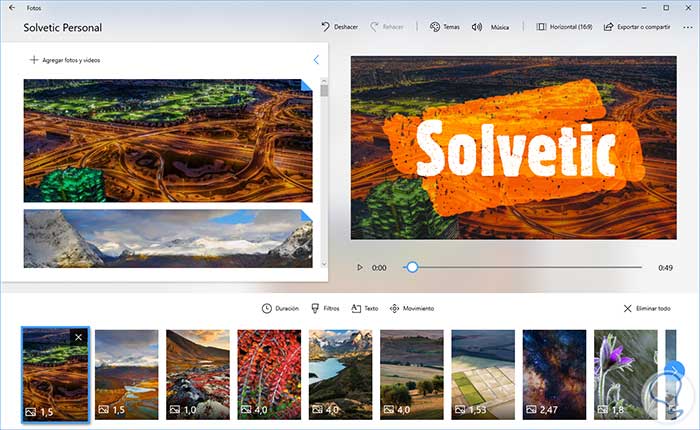This screenshot has width=700, height=430.
Task: Add media with Agregar fotos y videos
Action: coord(65,60)
